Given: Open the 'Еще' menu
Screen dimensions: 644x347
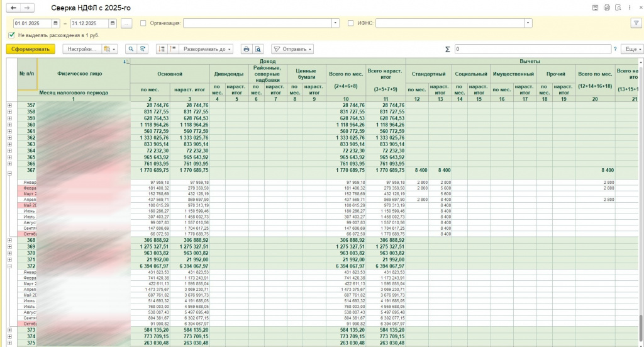Looking at the screenshot, I should click(631, 49).
